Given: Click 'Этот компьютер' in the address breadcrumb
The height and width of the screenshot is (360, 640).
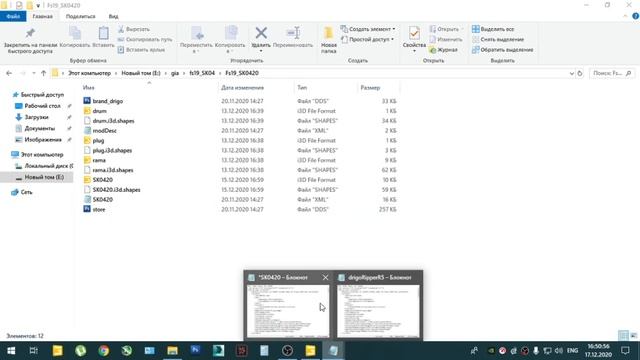Looking at the screenshot, I should click(x=89, y=73).
